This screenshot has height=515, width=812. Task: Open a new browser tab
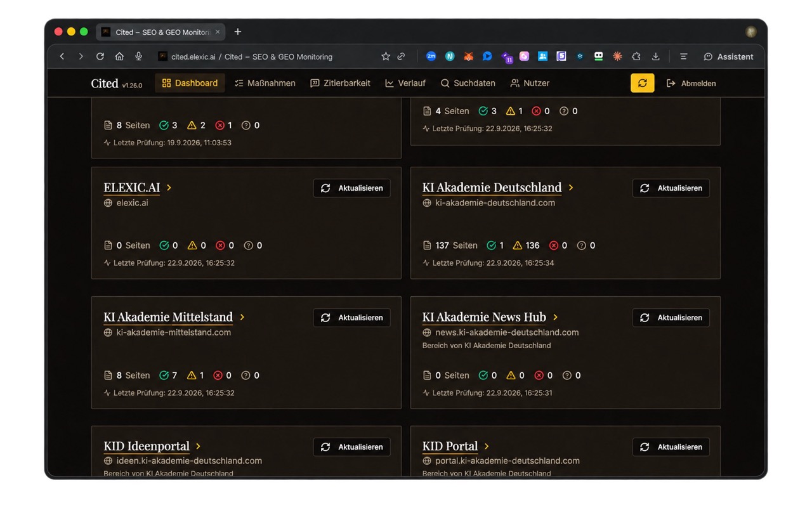238,32
